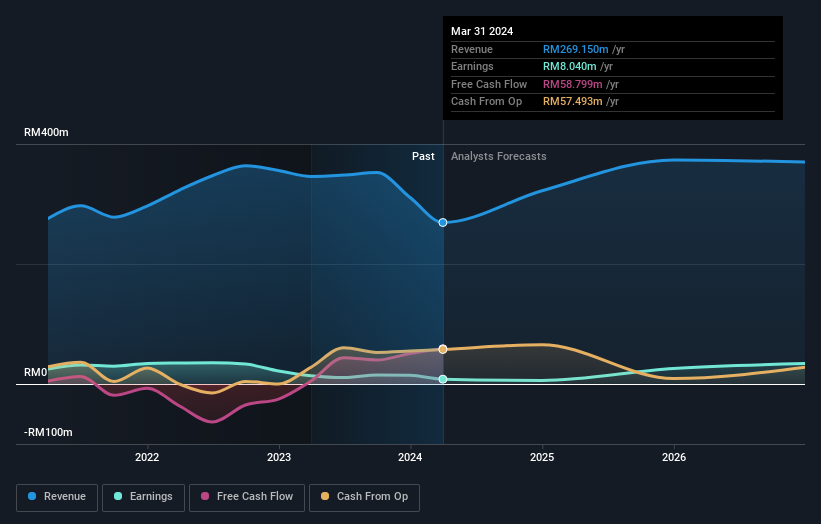Click the RM8.040m earnings value
This screenshot has width=821, height=524.
tap(570, 66)
